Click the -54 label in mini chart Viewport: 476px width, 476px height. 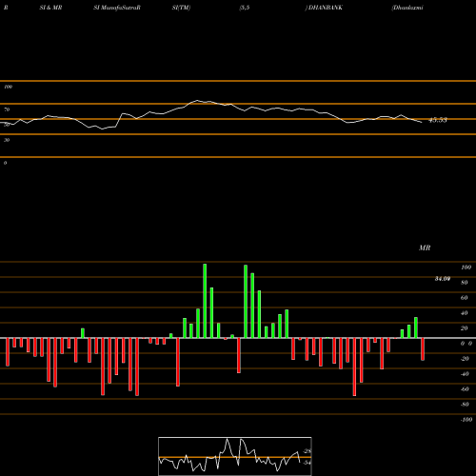click(307, 463)
